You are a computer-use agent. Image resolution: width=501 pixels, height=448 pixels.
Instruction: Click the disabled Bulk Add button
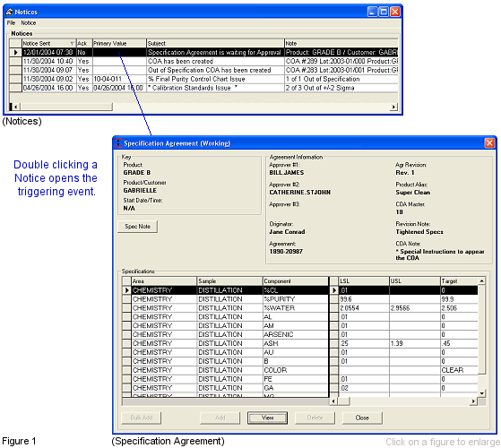(x=142, y=418)
